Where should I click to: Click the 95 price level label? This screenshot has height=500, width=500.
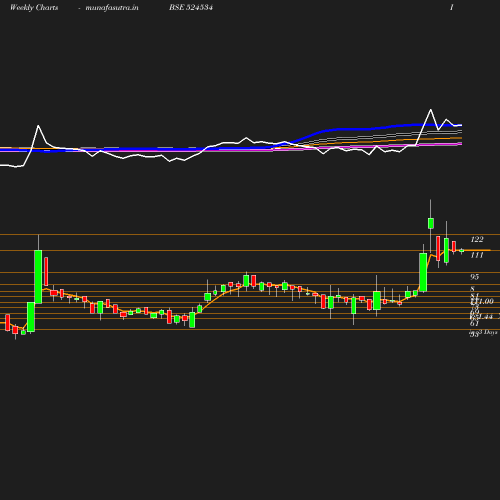point(474,277)
